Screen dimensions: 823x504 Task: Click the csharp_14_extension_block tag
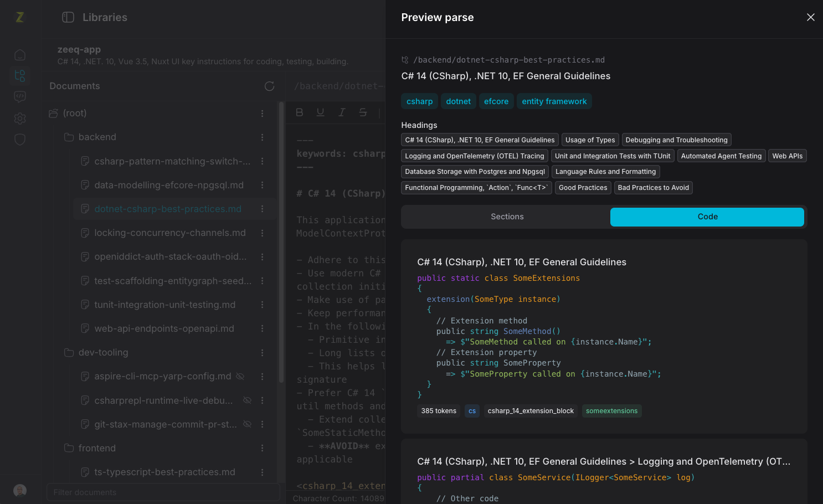coord(531,411)
